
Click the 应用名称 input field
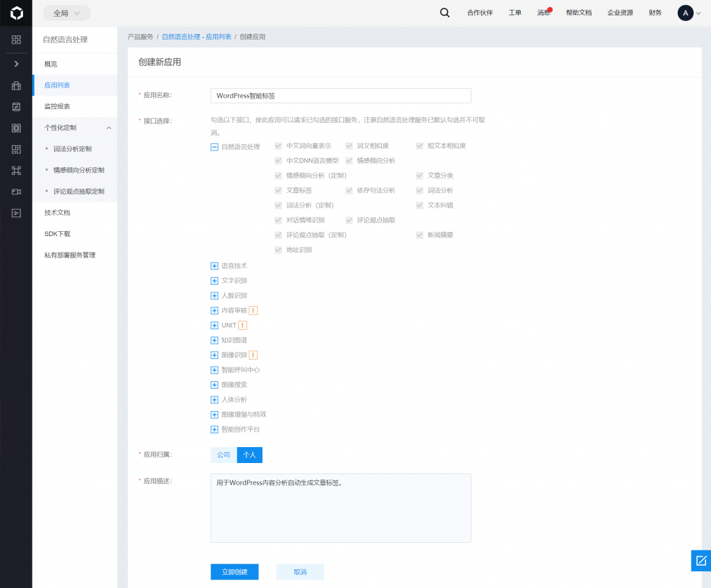click(340, 96)
